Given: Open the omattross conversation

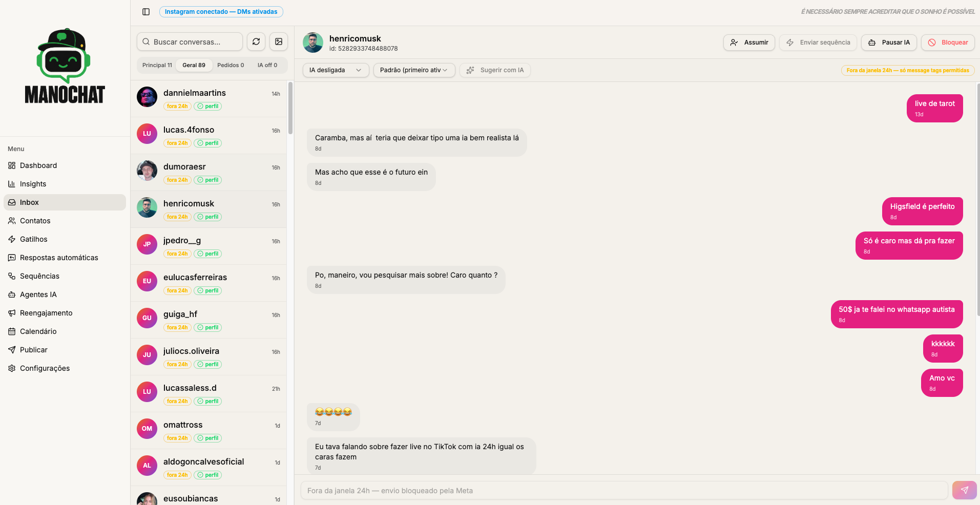Looking at the screenshot, I should pos(208,431).
